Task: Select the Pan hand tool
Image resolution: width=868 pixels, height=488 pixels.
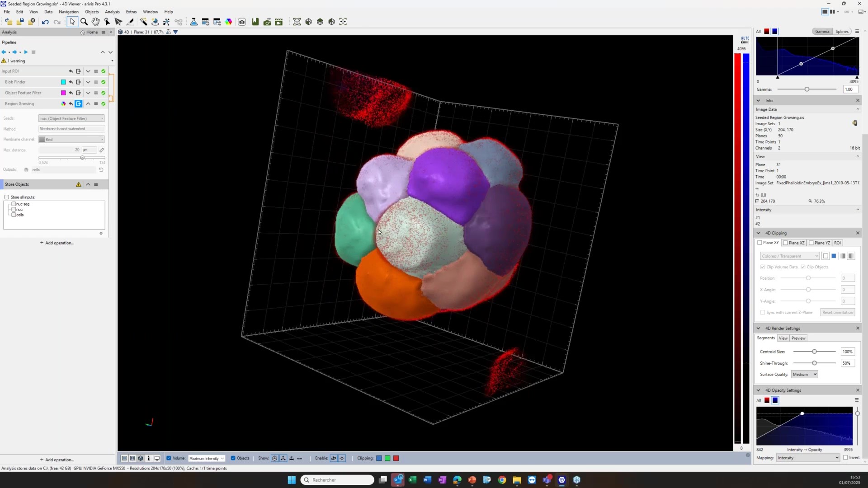Action: 95,22
